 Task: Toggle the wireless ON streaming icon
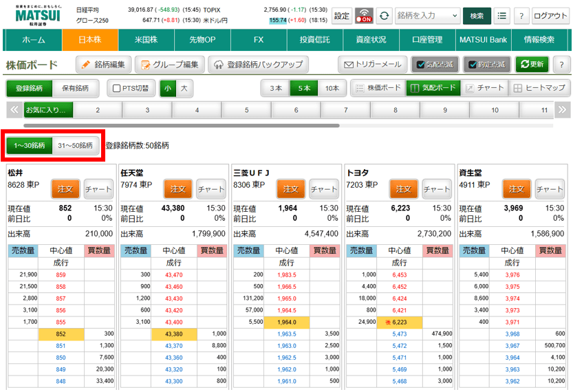(364, 16)
